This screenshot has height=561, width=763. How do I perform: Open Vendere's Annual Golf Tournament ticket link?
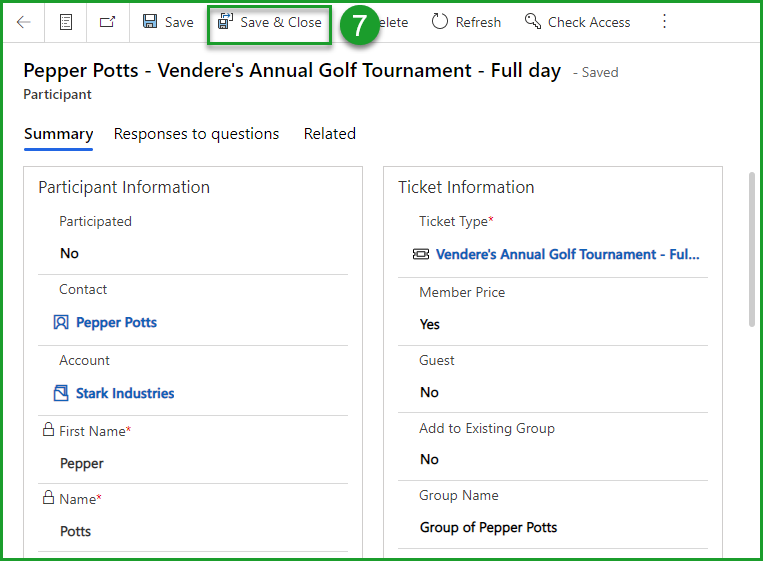(567, 255)
